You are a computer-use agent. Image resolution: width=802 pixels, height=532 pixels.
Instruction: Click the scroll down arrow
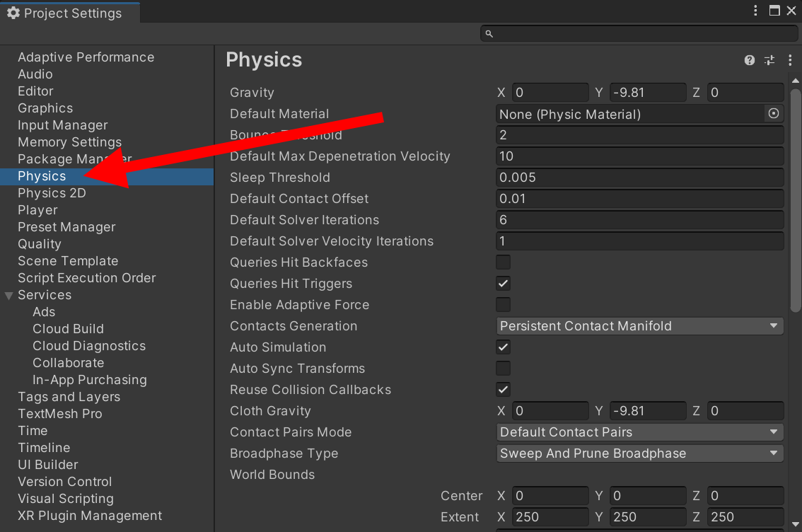coord(796,524)
